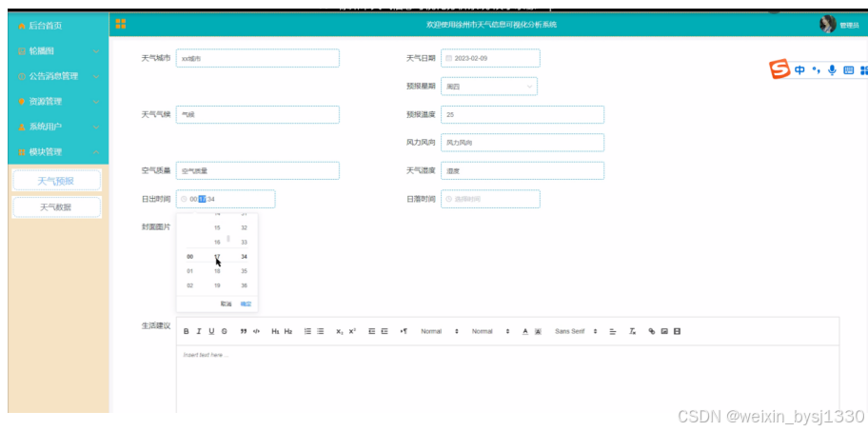Insert a video in the editor
868x431 pixels.
677,331
